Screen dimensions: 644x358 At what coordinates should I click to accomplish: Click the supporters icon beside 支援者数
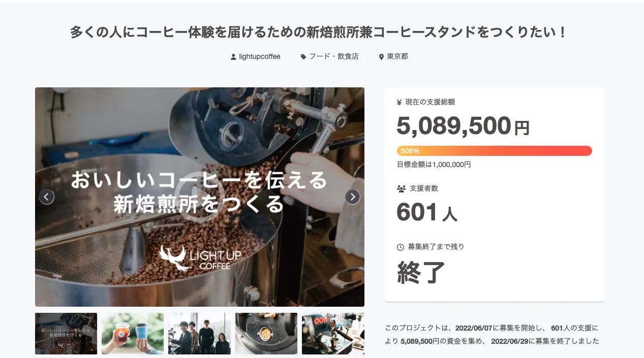click(x=401, y=188)
